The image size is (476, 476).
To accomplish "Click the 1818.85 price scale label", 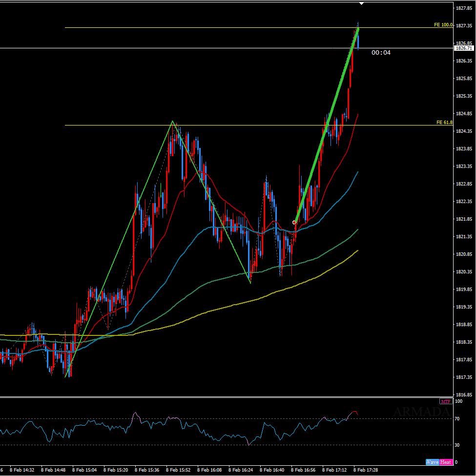I will [x=464, y=325].
